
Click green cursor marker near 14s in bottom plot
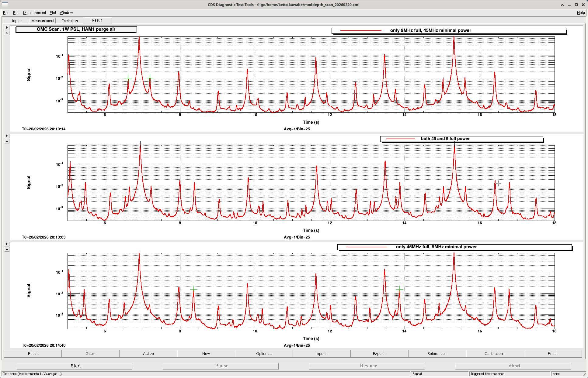tap(399, 289)
